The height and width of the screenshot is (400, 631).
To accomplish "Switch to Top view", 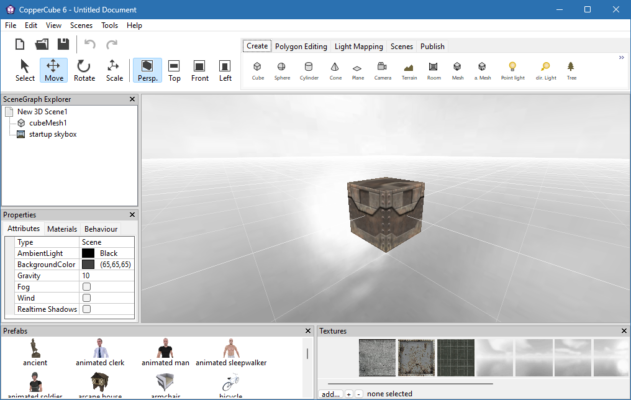I will (x=174, y=70).
